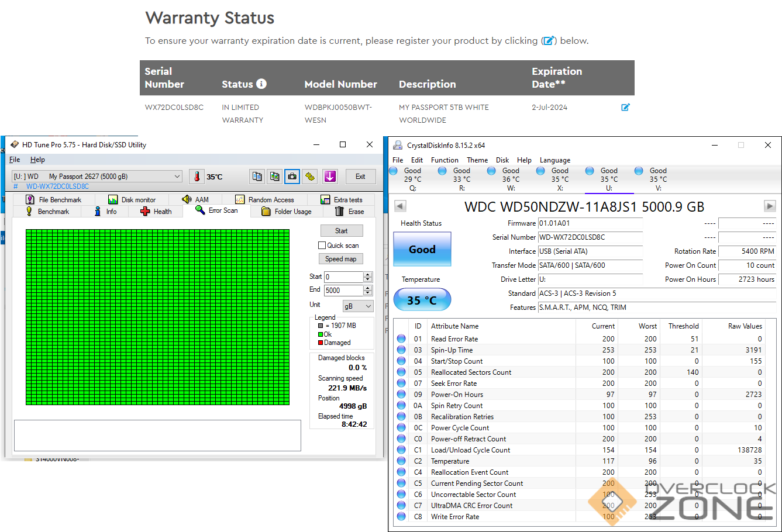Switch to the Health tab
This screenshot has height=532, width=782.
[x=156, y=212]
